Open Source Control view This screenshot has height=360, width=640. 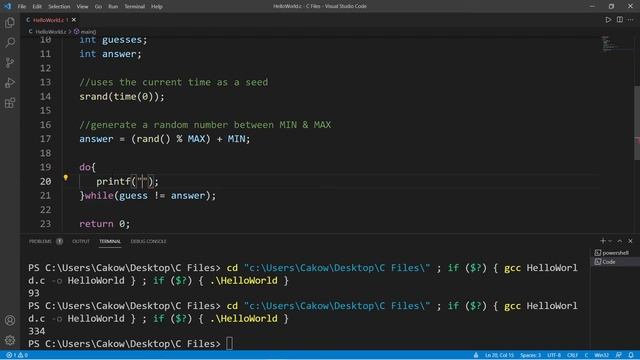point(10,62)
